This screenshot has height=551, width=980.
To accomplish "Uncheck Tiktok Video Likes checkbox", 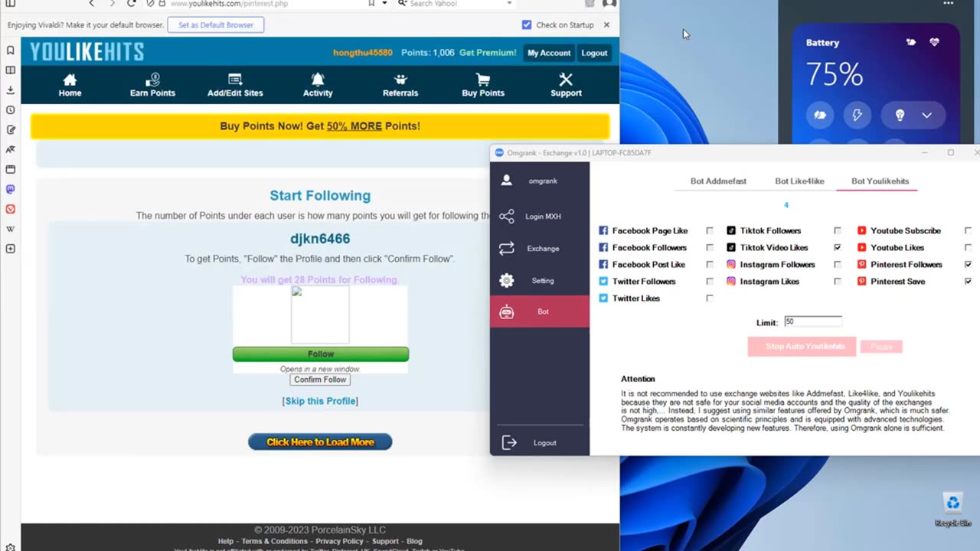I will [838, 247].
